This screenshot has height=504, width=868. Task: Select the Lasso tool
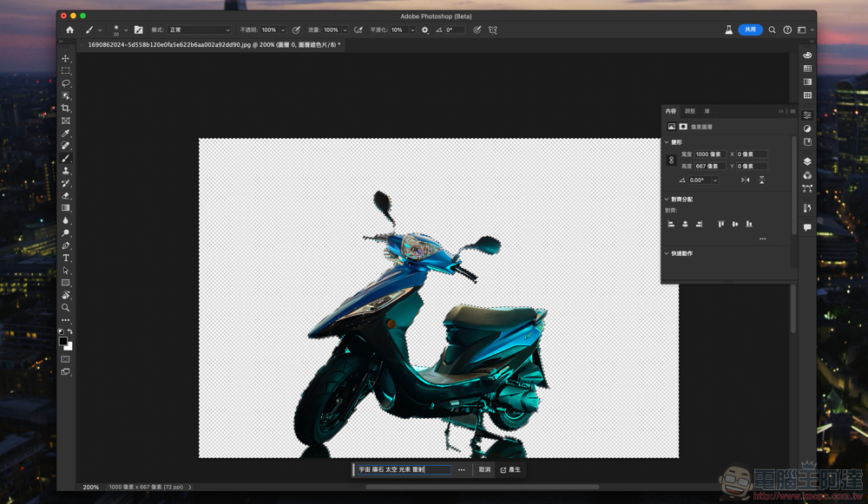coord(65,83)
